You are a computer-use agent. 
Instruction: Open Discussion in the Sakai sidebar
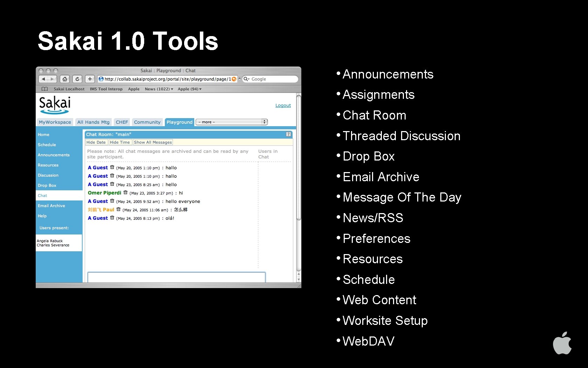click(x=48, y=175)
